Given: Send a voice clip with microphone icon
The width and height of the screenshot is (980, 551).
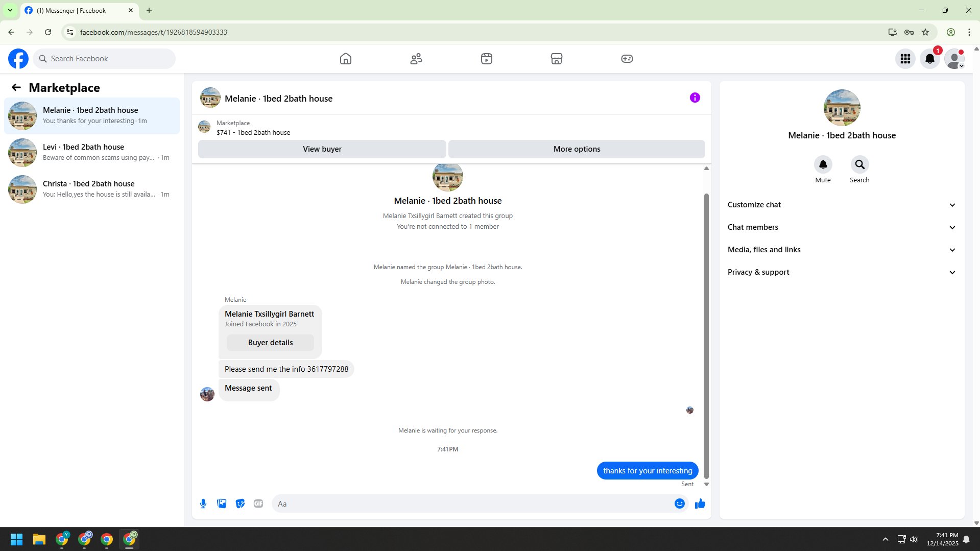Looking at the screenshot, I should click(x=203, y=504).
